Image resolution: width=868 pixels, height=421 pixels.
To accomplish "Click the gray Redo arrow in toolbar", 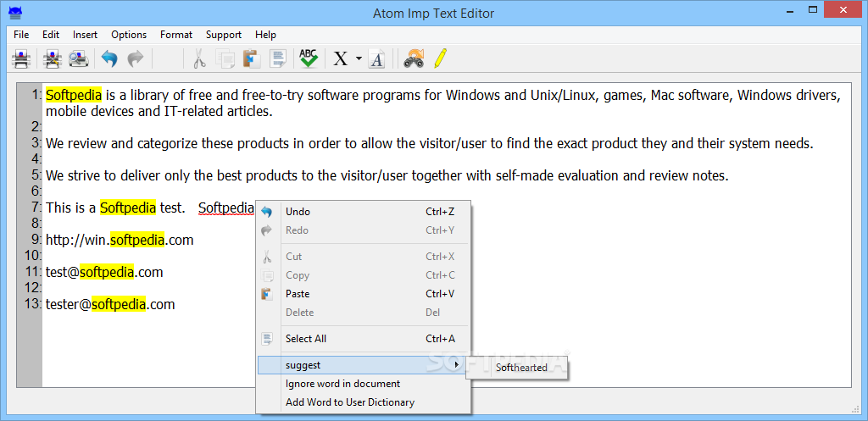I will [x=136, y=58].
